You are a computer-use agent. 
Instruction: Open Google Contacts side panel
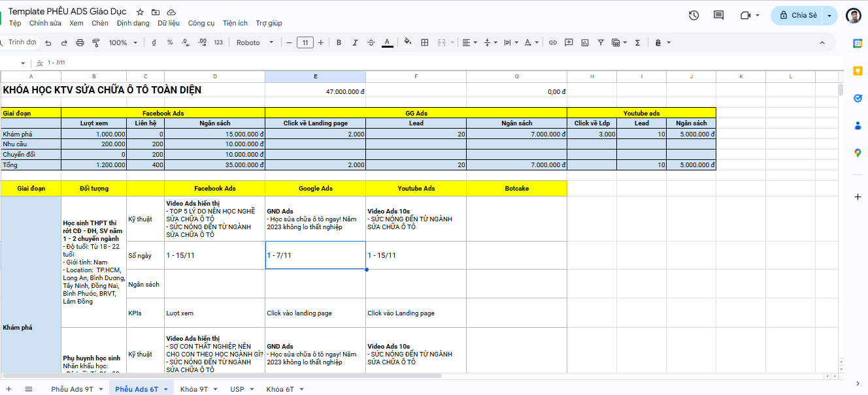pos(858,125)
